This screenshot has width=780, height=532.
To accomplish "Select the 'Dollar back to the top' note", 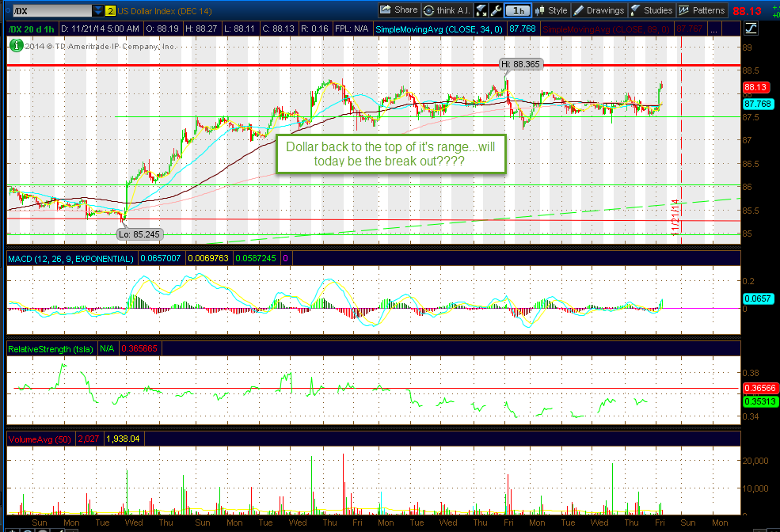I will point(390,154).
